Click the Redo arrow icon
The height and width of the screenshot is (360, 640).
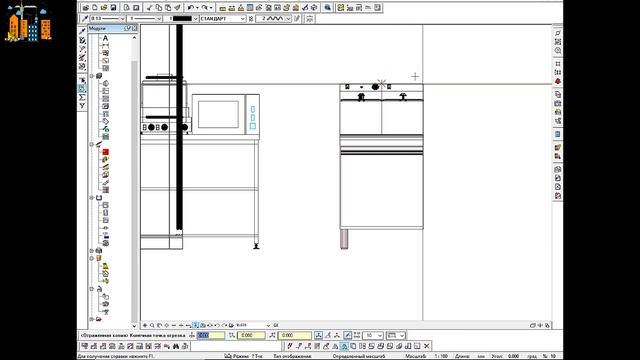[205, 7]
